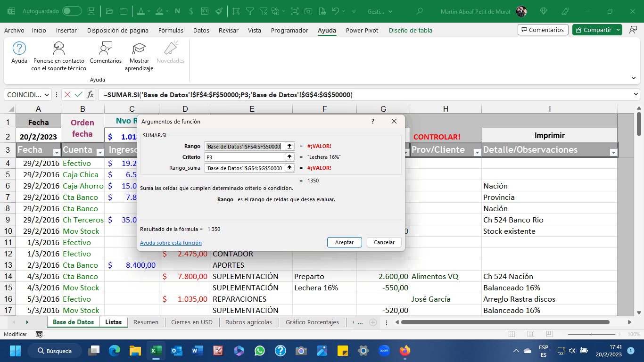Screen dimensions: 644x362
Task: Click the Comentarios ribbon icon in Ayuda group
Action: (106, 53)
